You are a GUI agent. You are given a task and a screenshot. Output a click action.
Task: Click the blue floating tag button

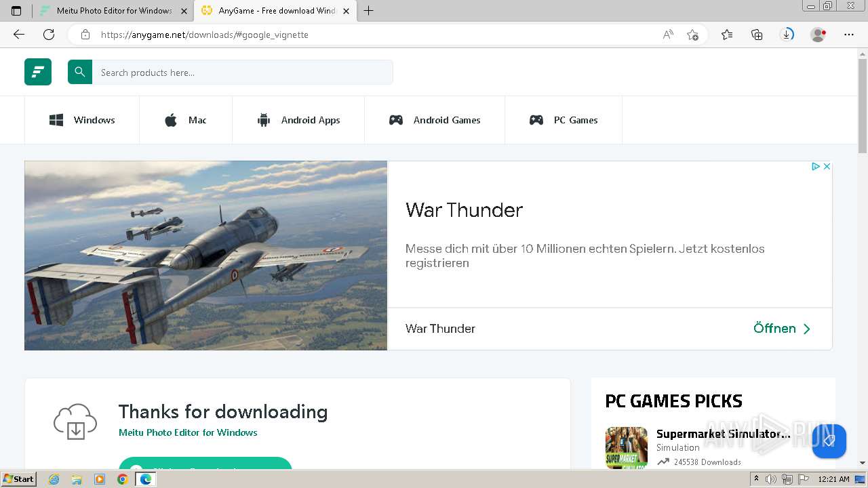point(829,441)
